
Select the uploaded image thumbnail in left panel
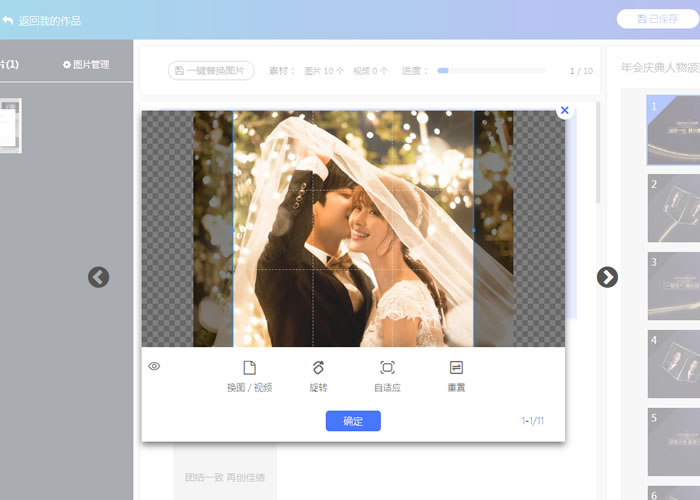coord(10,126)
